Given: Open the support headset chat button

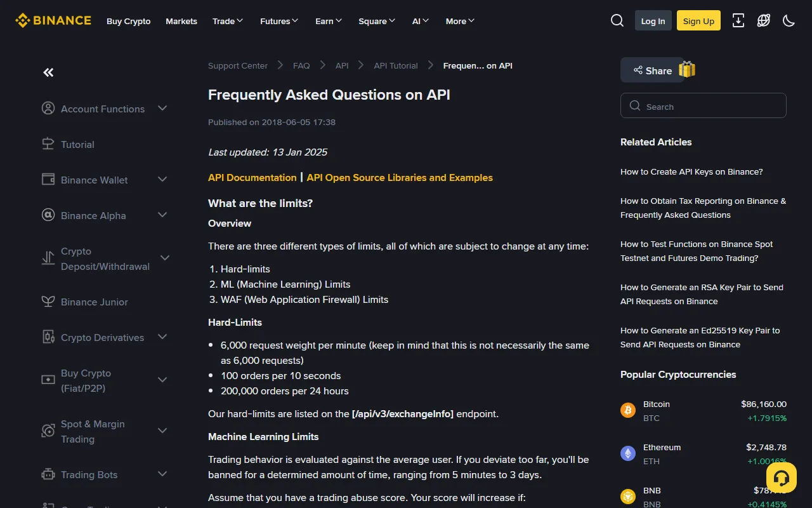Looking at the screenshot, I should pos(782,478).
